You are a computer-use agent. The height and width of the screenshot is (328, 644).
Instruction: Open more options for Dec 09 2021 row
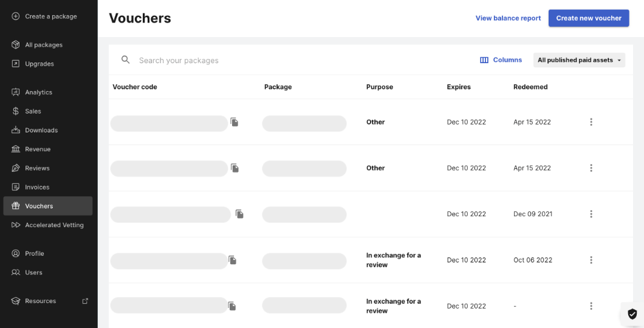591,214
